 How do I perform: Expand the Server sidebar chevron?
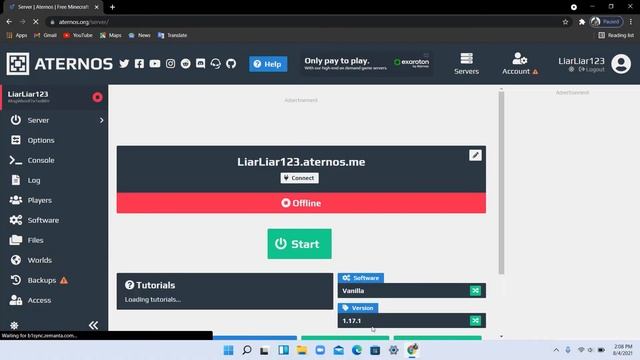point(101,120)
